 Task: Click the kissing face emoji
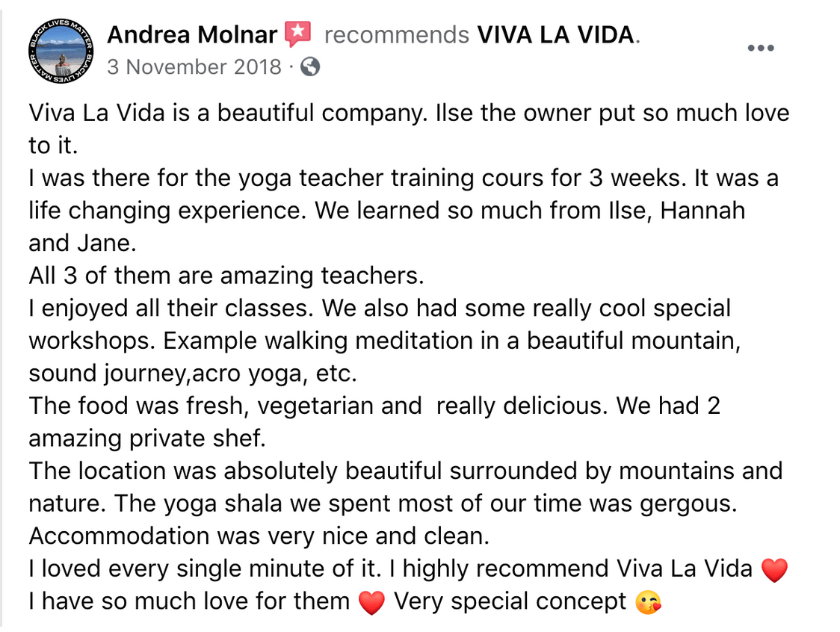point(648,603)
